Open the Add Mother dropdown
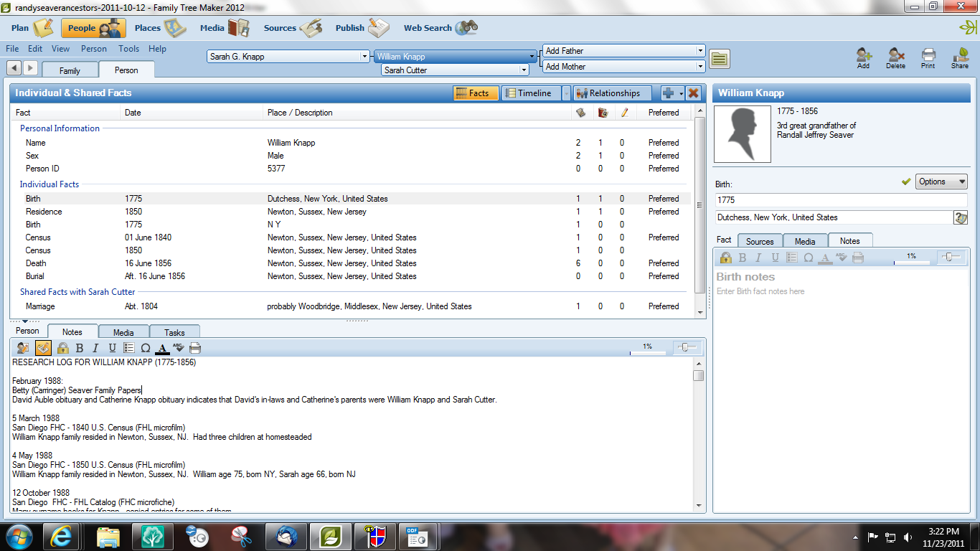 pyautogui.click(x=700, y=67)
